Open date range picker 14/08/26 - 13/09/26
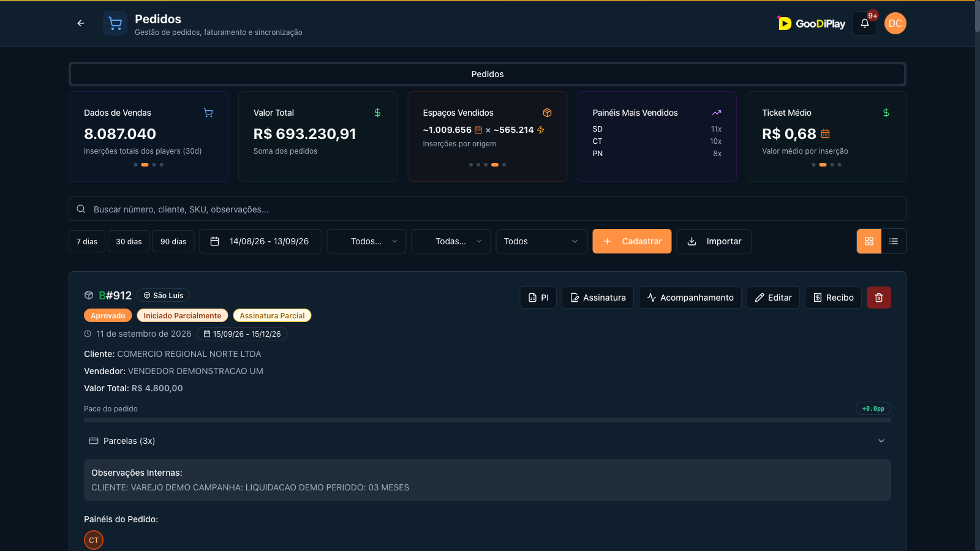The image size is (980, 551). click(260, 241)
